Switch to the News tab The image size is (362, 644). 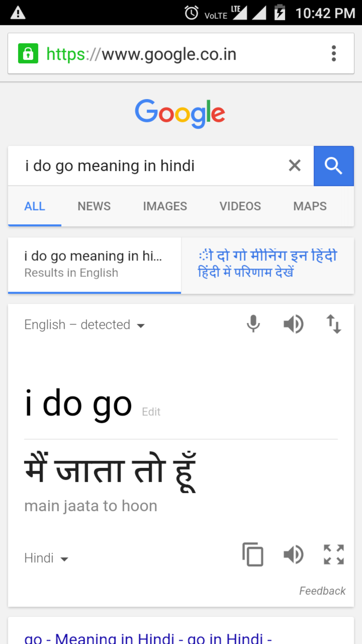[94, 206]
